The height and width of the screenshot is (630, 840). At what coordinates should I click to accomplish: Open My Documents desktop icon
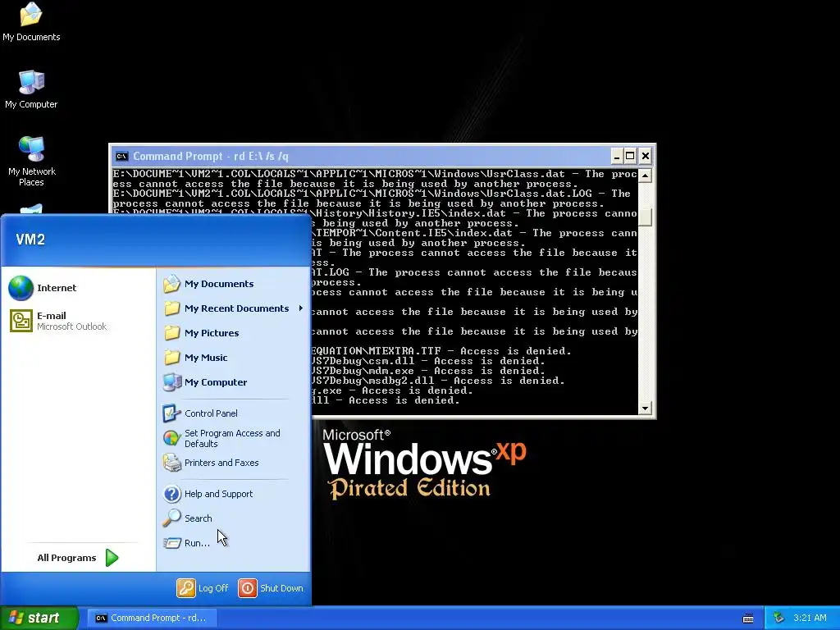(x=31, y=22)
